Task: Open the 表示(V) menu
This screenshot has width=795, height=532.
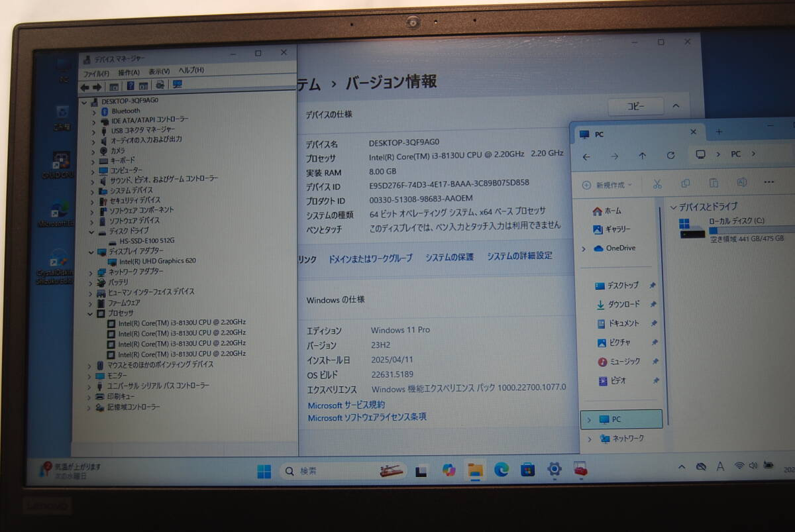Action: pyautogui.click(x=159, y=72)
